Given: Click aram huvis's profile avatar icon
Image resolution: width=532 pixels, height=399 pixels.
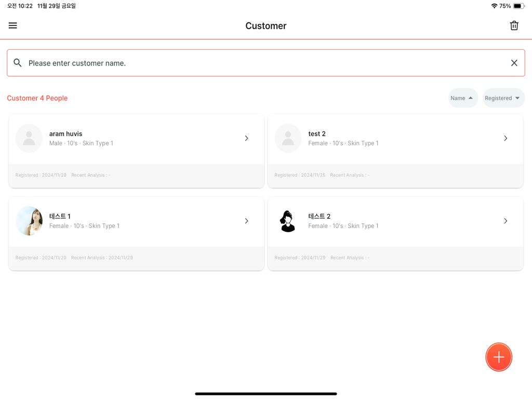Looking at the screenshot, I should point(29,138).
